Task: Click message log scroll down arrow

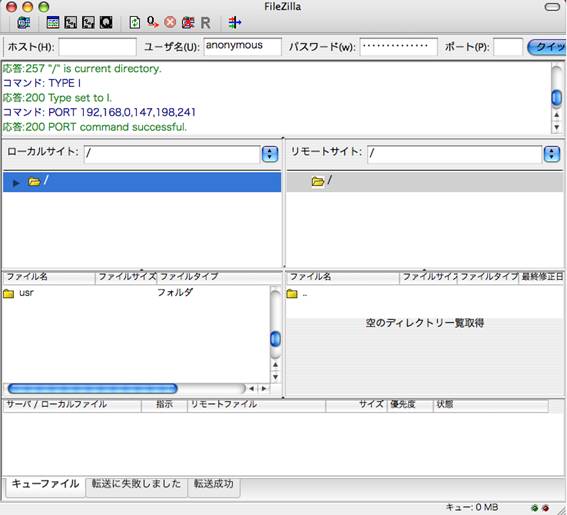Action: (x=557, y=127)
